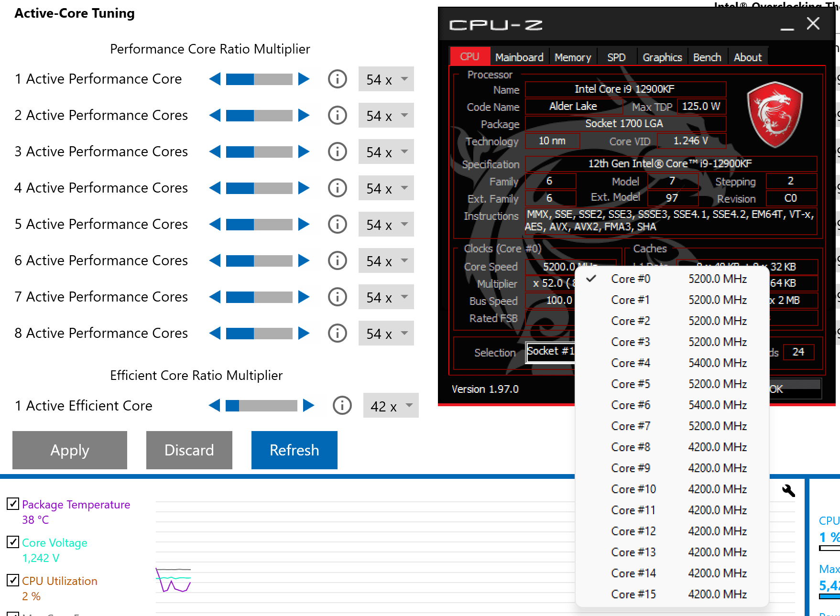Increase 3 Active Performance Cores ratio arrow
This screenshot has width=840, height=616.
(x=304, y=151)
